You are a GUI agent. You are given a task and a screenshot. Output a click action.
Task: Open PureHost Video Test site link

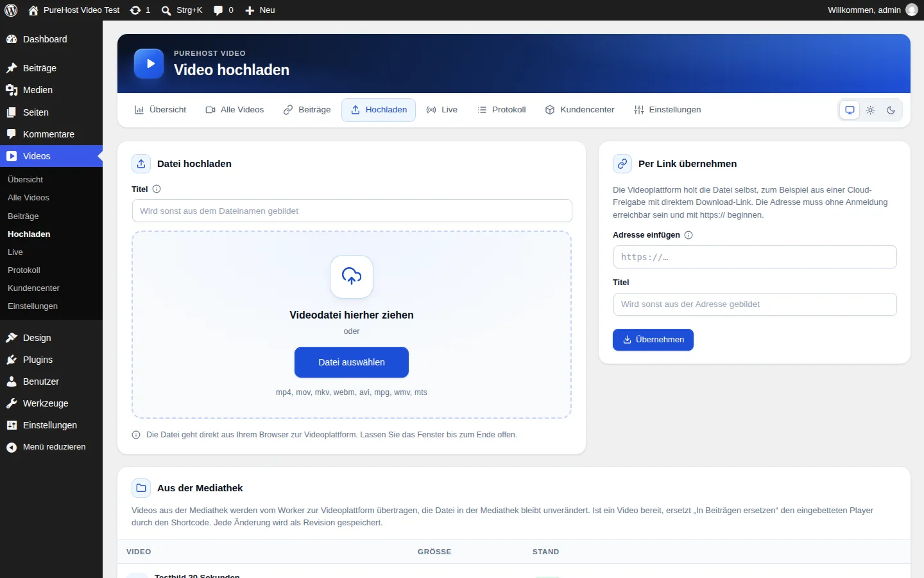coord(74,10)
